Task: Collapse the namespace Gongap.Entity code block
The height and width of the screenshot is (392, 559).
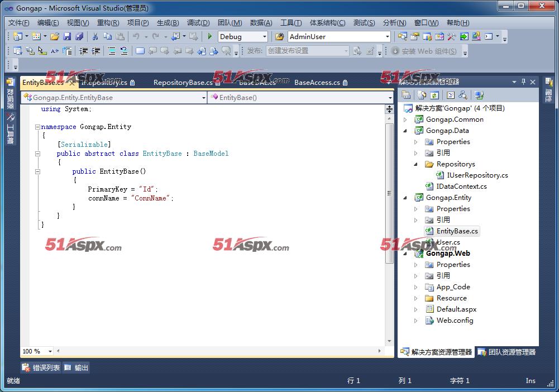Action: coord(37,127)
